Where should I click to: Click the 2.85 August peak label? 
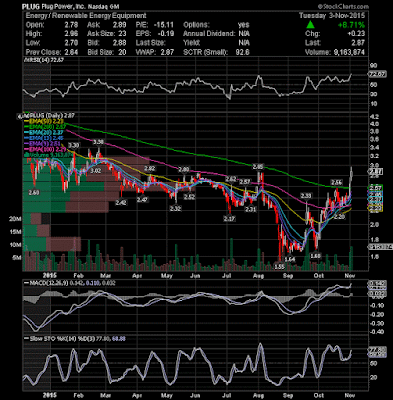click(x=258, y=166)
